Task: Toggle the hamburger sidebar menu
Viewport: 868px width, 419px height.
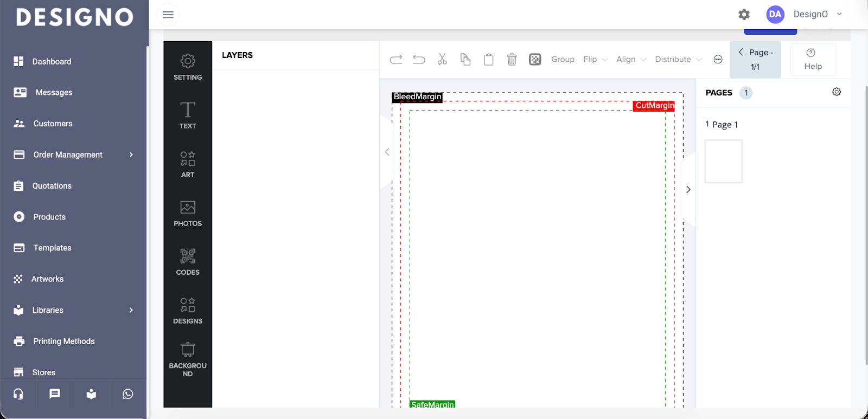Action: click(x=168, y=15)
